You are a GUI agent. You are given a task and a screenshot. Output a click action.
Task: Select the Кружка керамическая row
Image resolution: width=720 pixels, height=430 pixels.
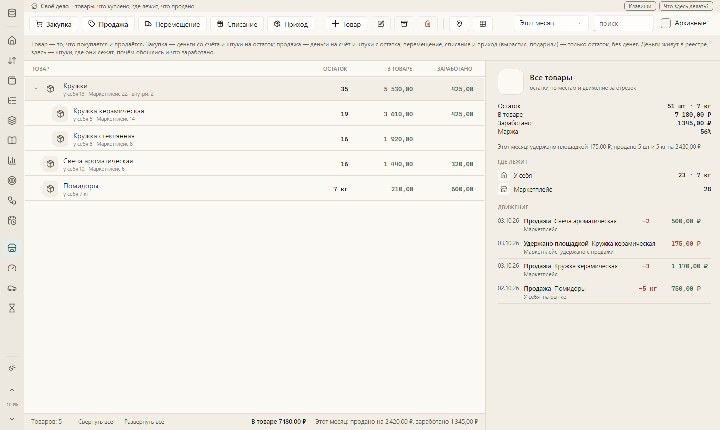pos(254,113)
